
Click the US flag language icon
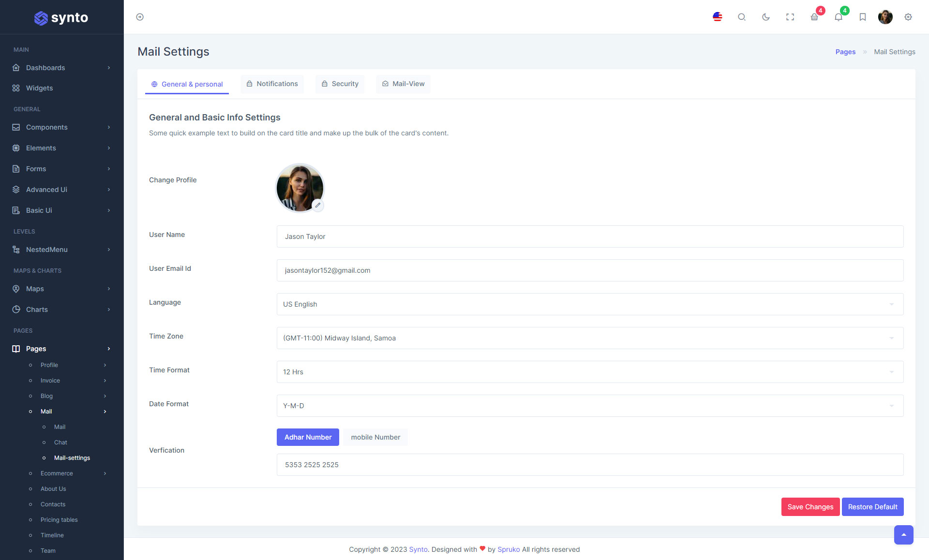pos(717,17)
